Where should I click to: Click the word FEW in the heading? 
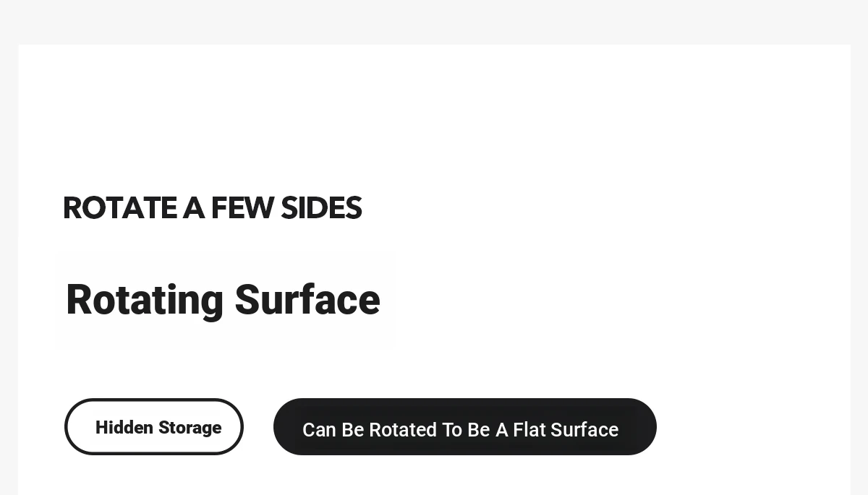click(x=242, y=208)
